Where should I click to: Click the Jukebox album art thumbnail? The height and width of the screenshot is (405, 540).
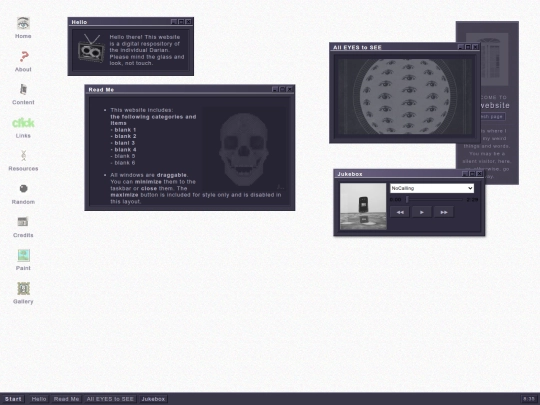[x=363, y=206]
